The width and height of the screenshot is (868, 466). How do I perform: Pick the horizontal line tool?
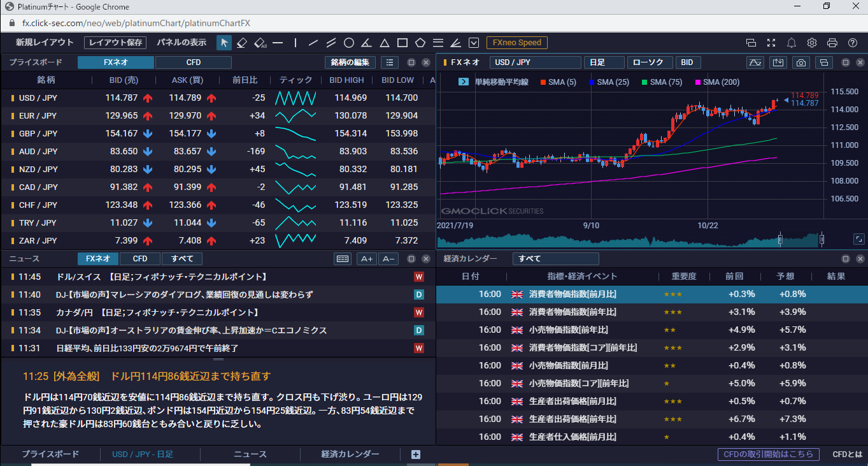click(278, 43)
